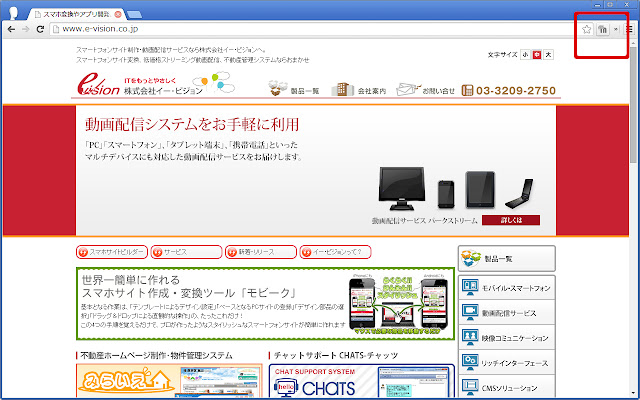
Task: Close the current browser tab
Action: pyautogui.click(x=118, y=14)
